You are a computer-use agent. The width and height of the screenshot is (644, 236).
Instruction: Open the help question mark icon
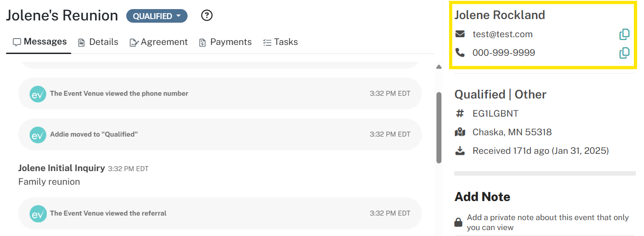coord(207,16)
